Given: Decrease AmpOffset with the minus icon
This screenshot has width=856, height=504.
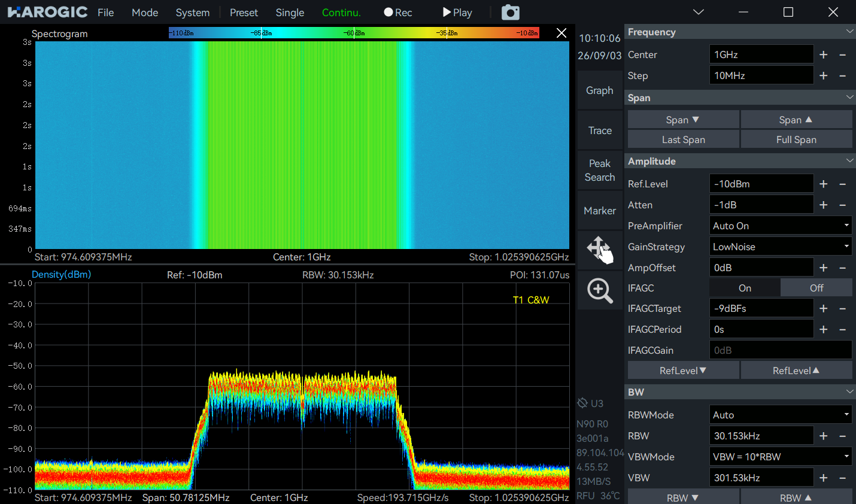Looking at the screenshot, I should (843, 268).
